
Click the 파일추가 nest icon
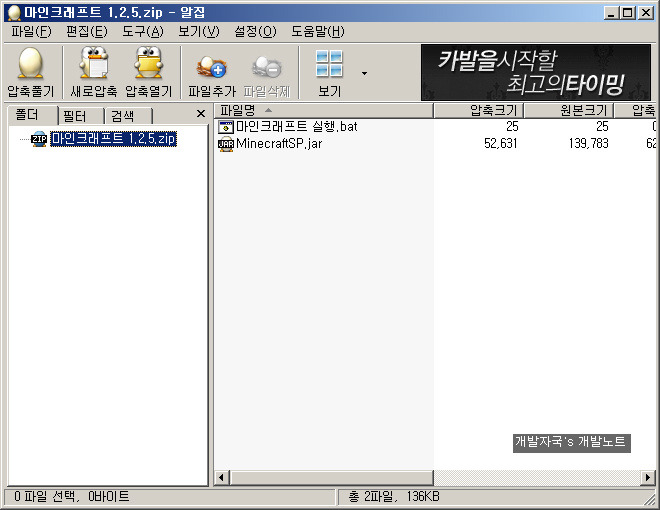click(x=212, y=67)
